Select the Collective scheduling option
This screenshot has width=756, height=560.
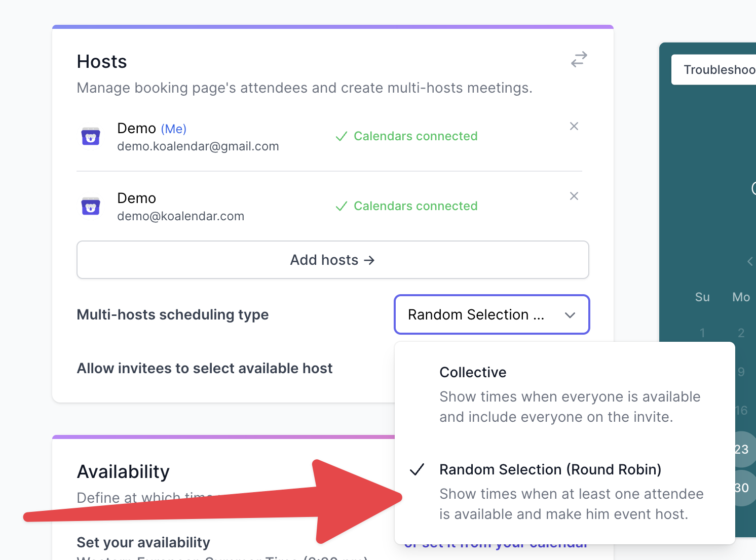point(564,394)
